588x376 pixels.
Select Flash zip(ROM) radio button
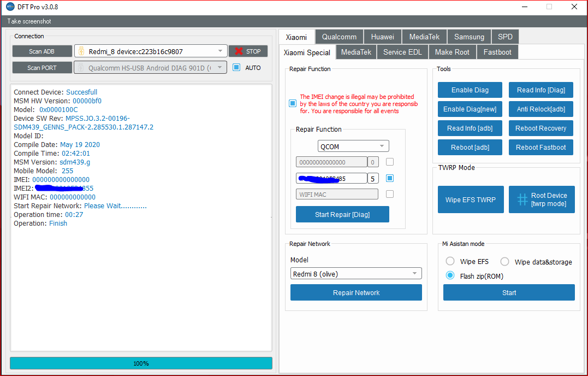pos(450,276)
